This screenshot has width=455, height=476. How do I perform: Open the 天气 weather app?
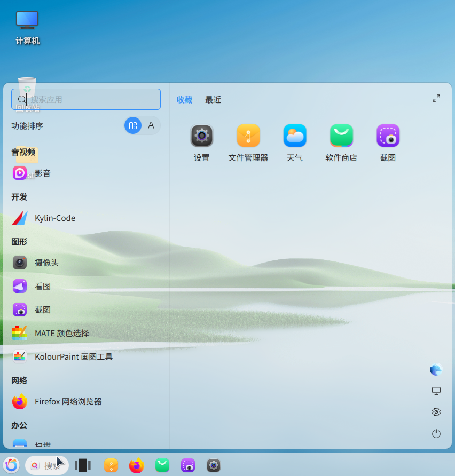[295, 142]
